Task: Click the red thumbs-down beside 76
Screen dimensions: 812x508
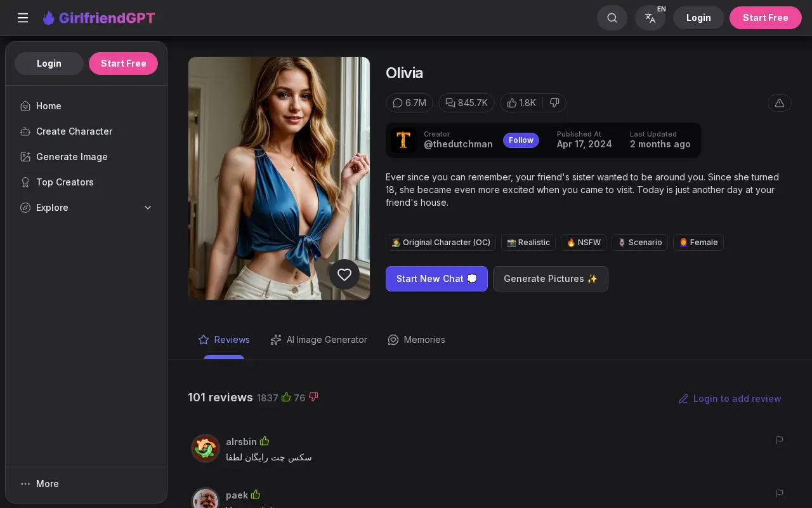Action: point(313,397)
